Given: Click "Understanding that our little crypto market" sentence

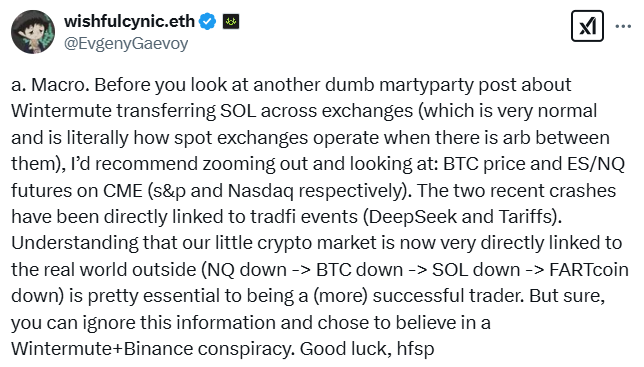Looking at the screenshot, I should coord(194,243).
